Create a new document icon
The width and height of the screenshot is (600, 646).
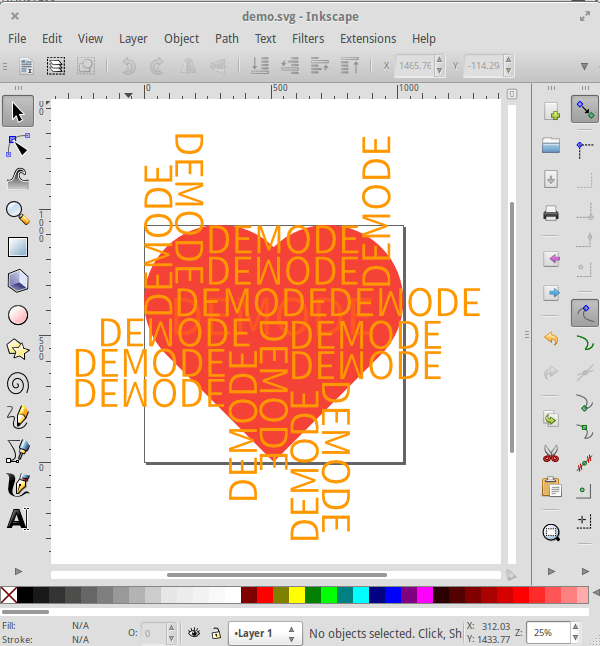pyautogui.click(x=551, y=110)
